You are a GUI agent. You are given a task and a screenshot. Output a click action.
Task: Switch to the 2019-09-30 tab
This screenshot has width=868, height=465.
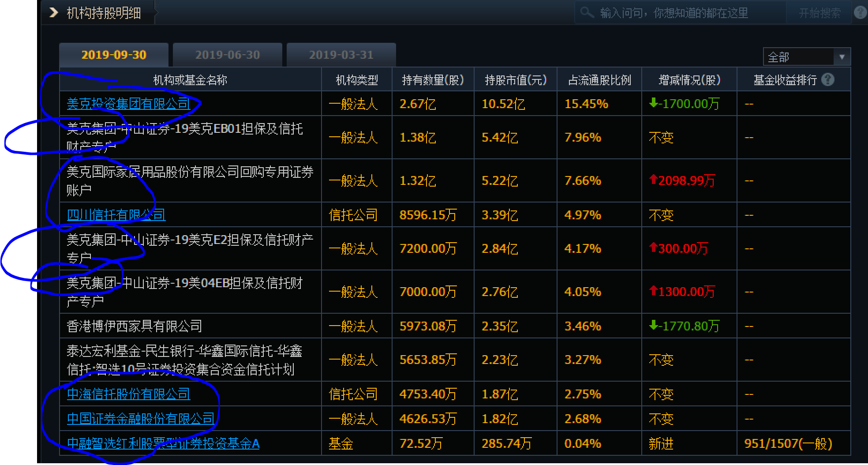(114, 55)
